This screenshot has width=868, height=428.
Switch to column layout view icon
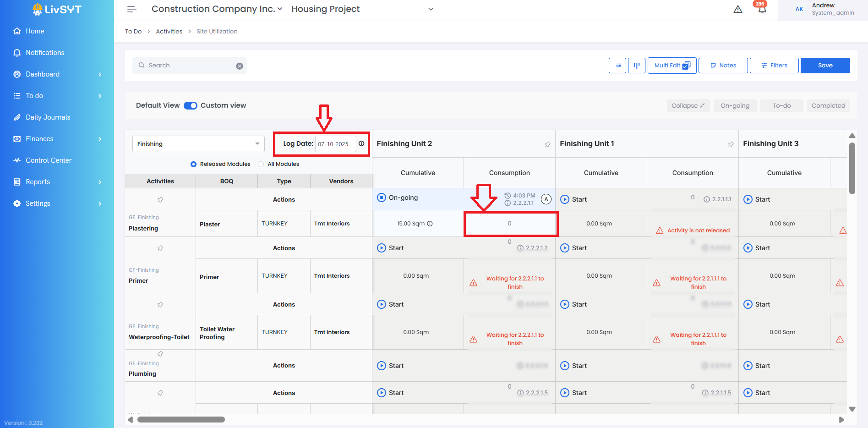pos(637,66)
